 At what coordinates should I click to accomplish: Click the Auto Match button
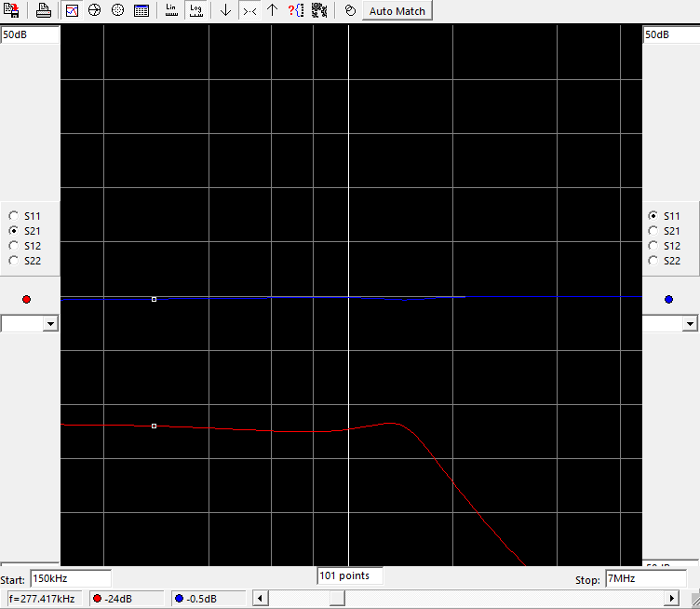(397, 11)
